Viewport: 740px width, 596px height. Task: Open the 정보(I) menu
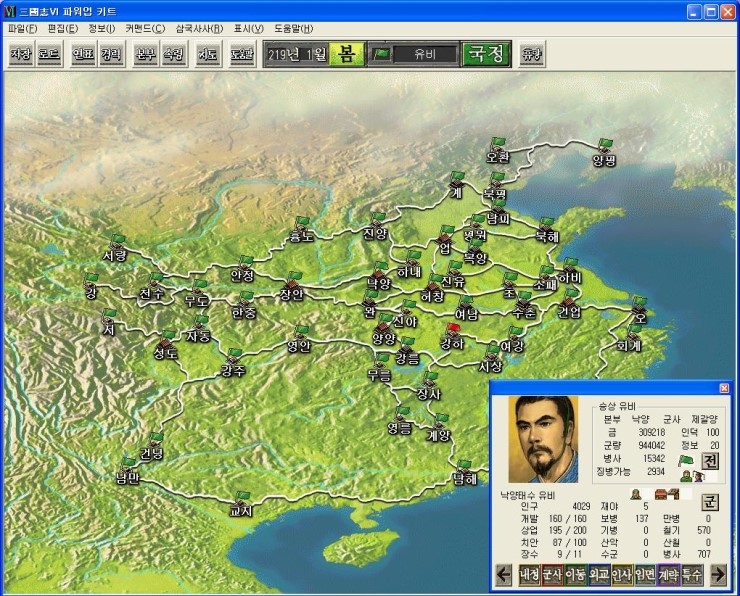102,28
